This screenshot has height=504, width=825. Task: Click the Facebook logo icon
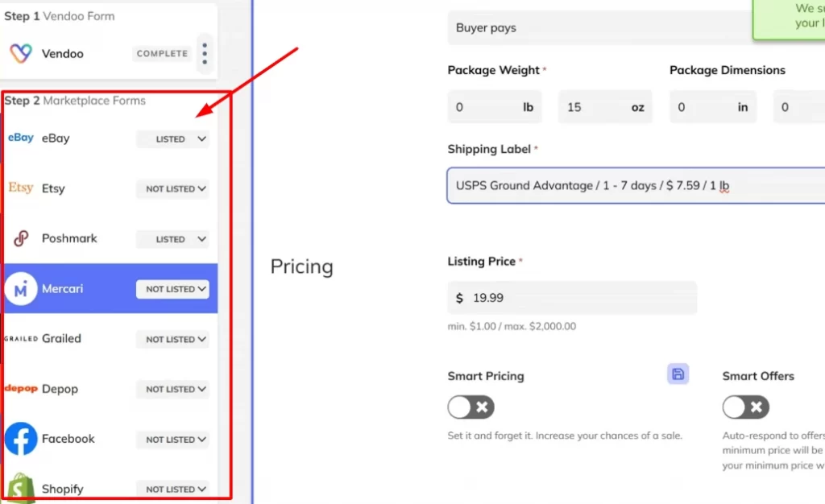[x=21, y=438]
